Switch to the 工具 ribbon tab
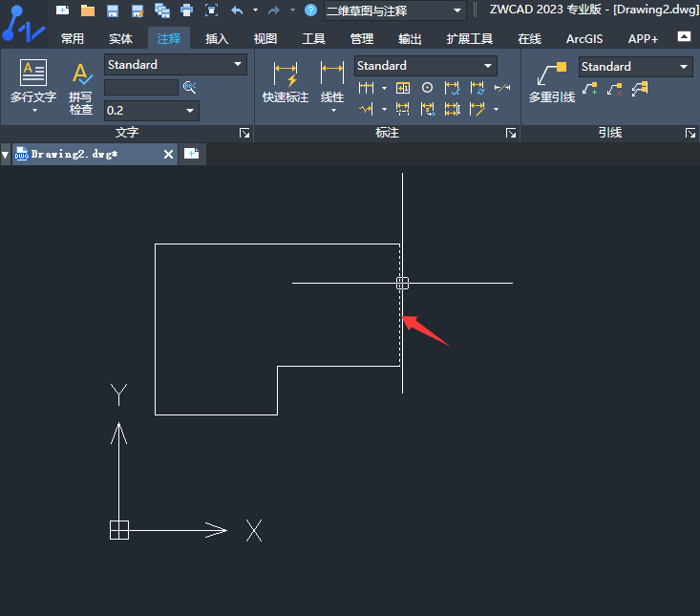This screenshot has width=700, height=616. coord(313,39)
